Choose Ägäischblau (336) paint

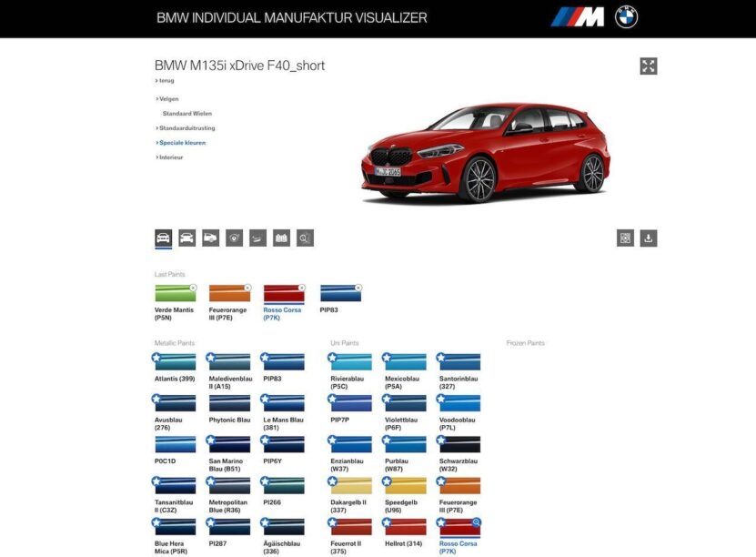pyautogui.click(x=285, y=527)
